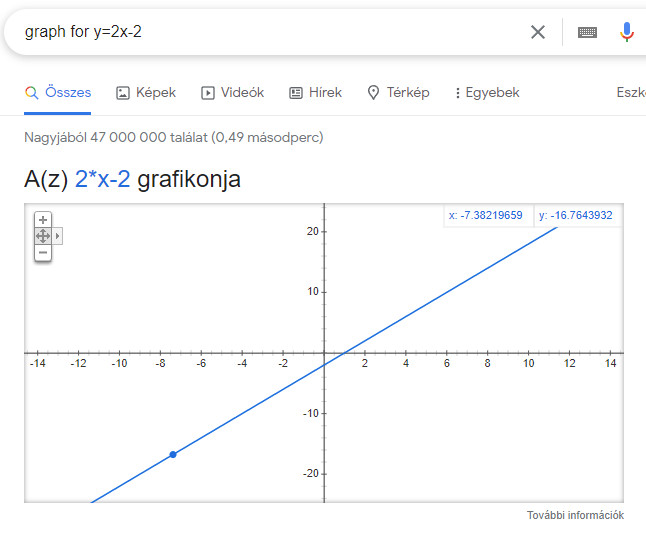Click the magnifier icon on Összes tab
The height and width of the screenshot is (539, 646).
(x=32, y=93)
